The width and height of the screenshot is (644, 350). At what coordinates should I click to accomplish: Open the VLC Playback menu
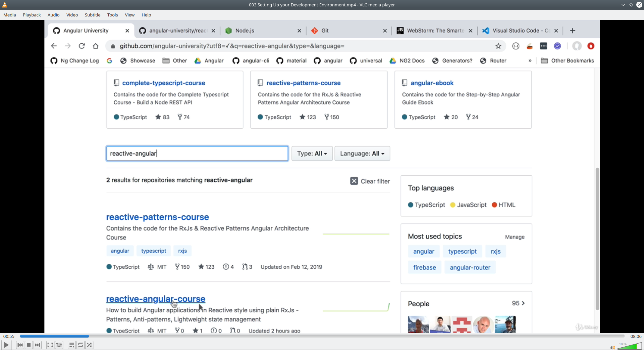click(32, 15)
